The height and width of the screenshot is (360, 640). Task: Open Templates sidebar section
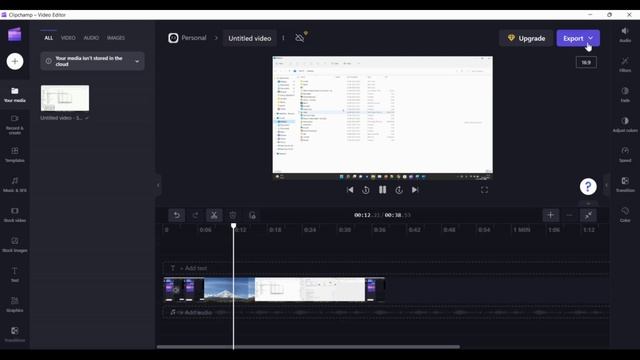[x=15, y=155]
